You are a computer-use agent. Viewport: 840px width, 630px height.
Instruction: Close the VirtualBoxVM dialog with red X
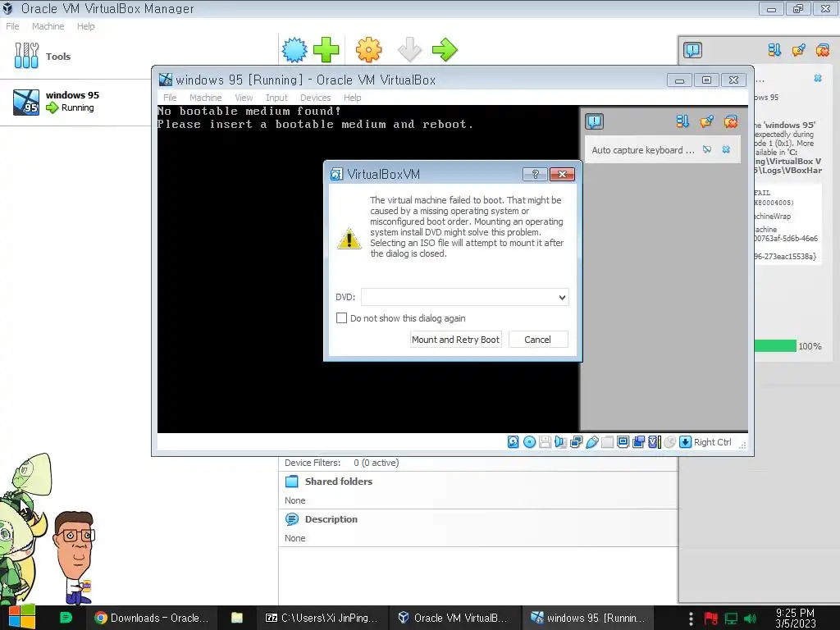pos(562,174)
